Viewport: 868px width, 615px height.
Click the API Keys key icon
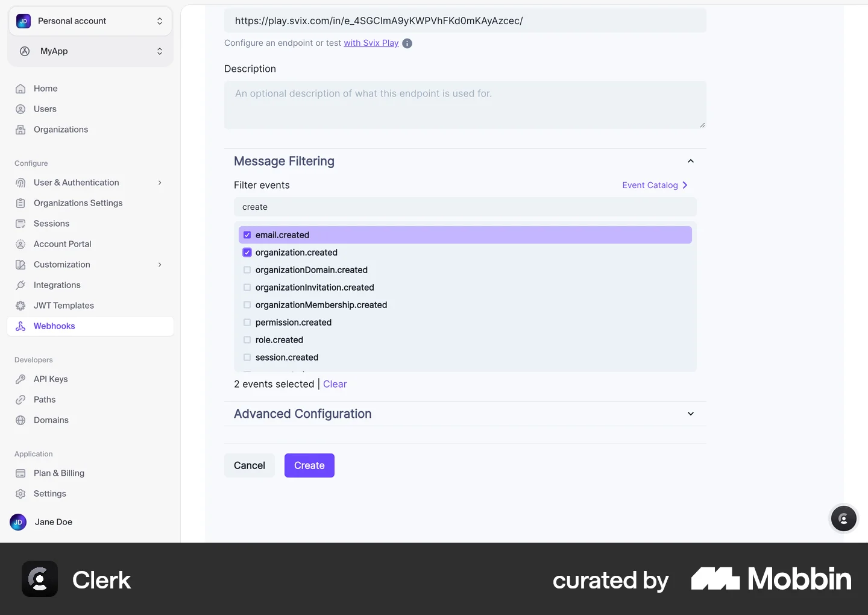point(20,379)
